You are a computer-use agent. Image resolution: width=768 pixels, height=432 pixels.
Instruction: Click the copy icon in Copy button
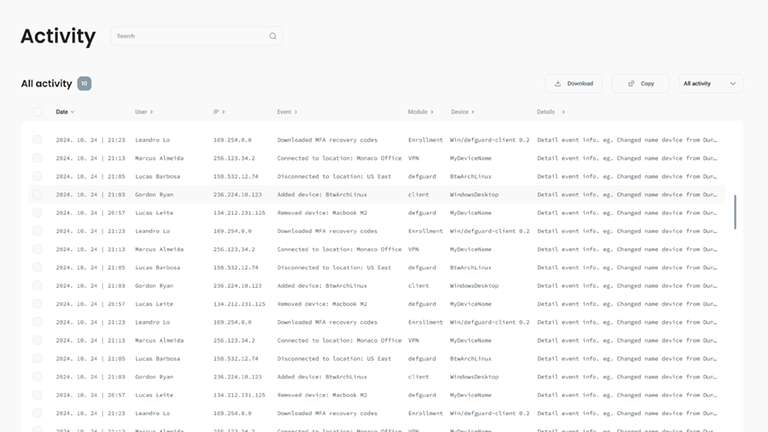pos(631,84)
